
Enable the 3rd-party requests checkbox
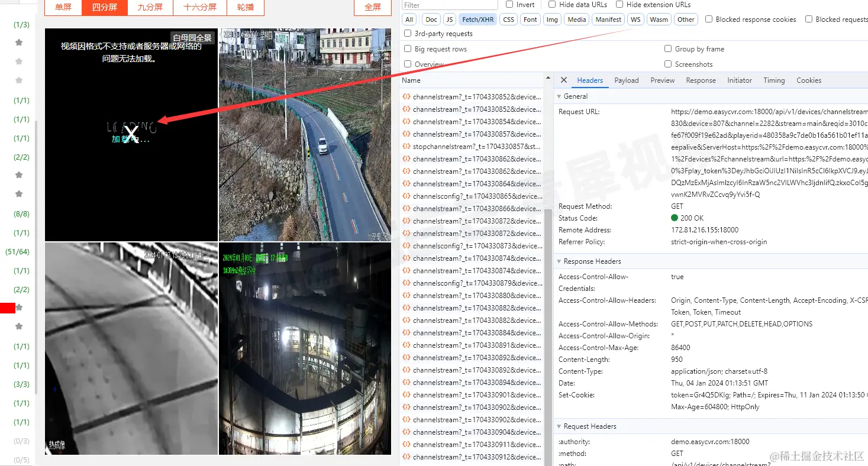[408, 34]
